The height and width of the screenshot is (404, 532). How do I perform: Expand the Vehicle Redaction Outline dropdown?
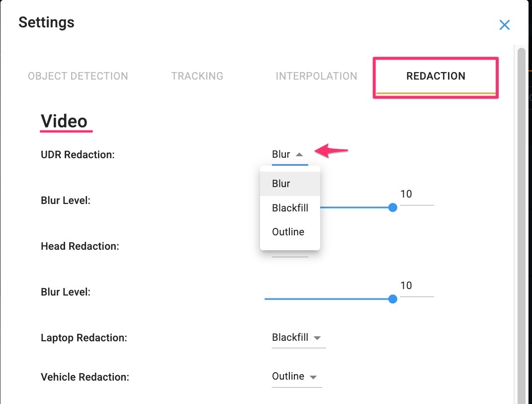point(288,377)
